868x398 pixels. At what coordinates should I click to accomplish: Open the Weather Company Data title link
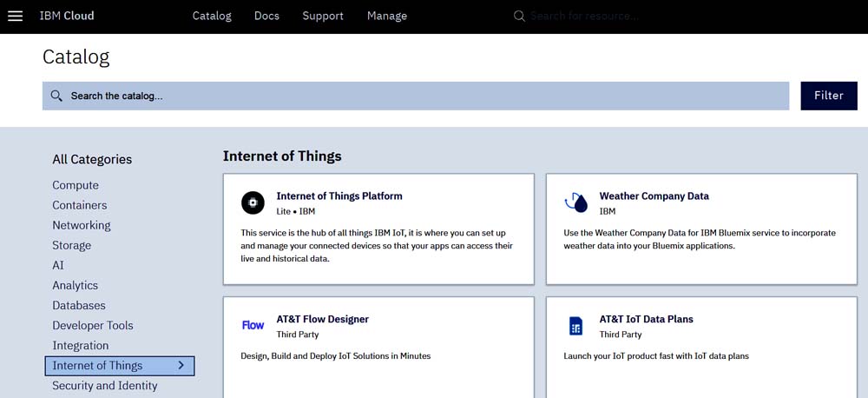point(654,196)
